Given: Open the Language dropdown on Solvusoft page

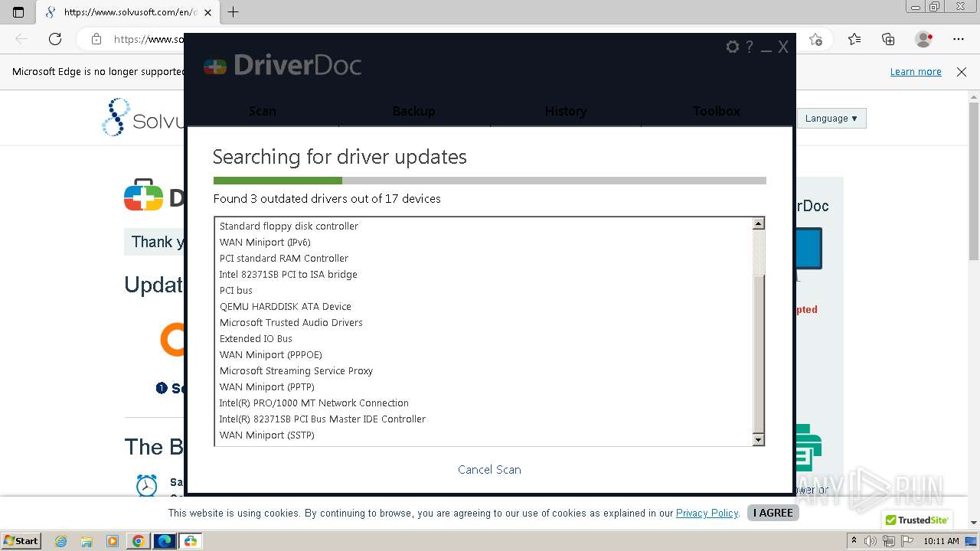Looking at the screenshot, I should click(x=831, y=119).
